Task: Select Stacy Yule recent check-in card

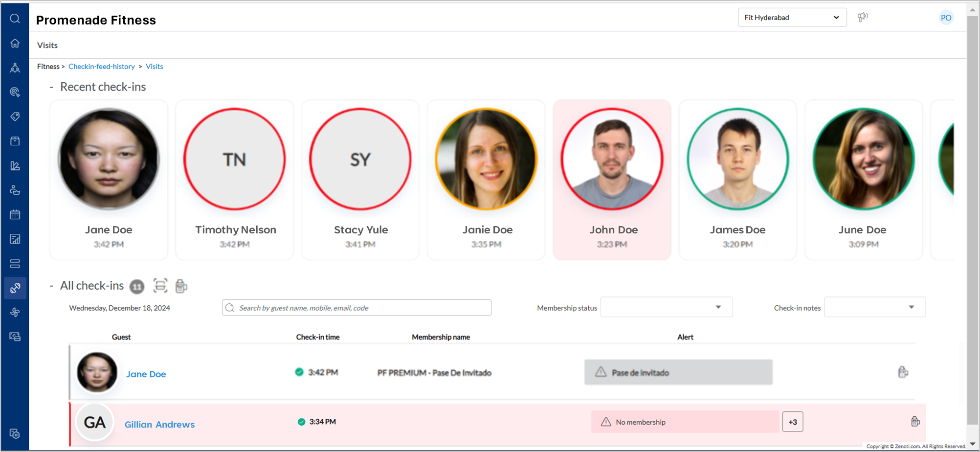Action: [x=360, y=180]
